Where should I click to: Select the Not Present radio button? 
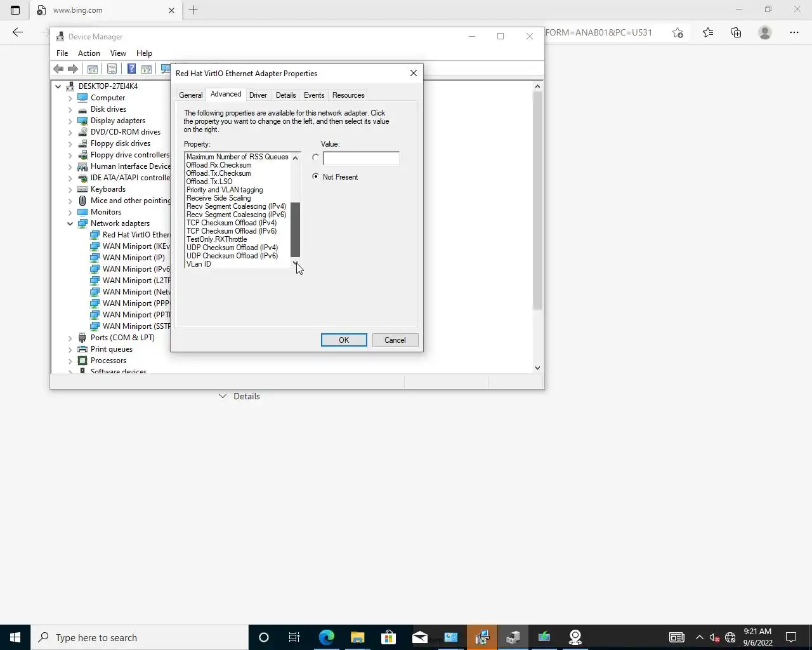tap(315, 176)
